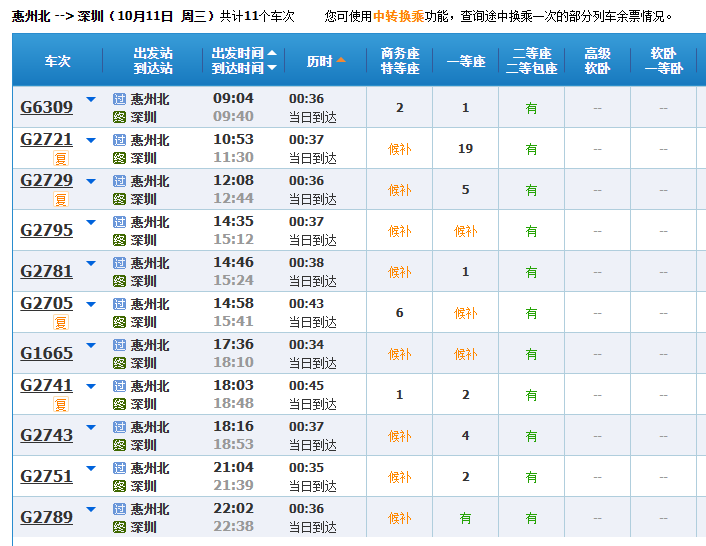
Task: Open train G2795 details link
Action: pos(46,230)
